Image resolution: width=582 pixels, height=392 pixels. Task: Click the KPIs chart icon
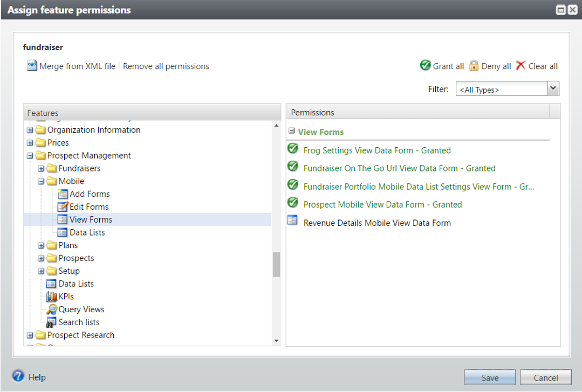tap(51, 296)
